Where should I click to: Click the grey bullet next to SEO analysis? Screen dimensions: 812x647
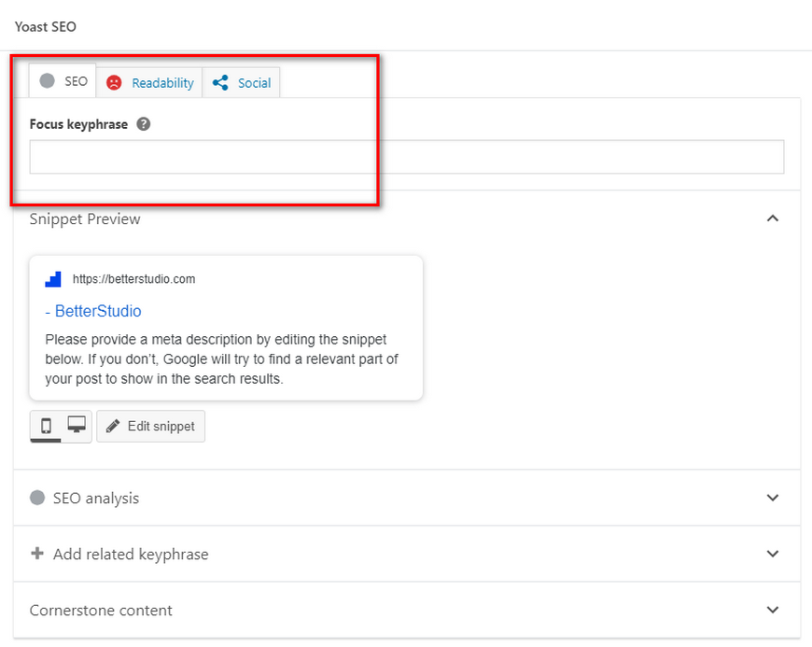[37, 498]
